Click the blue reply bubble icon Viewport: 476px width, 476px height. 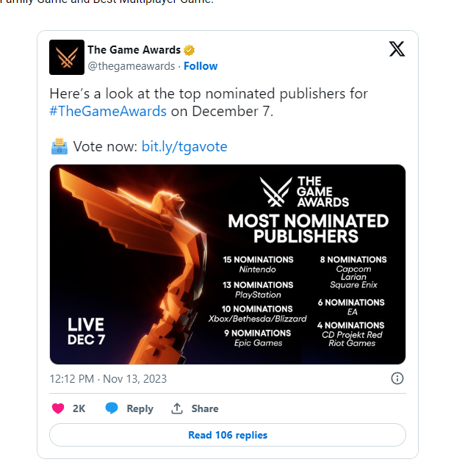(x=112, y=408)
